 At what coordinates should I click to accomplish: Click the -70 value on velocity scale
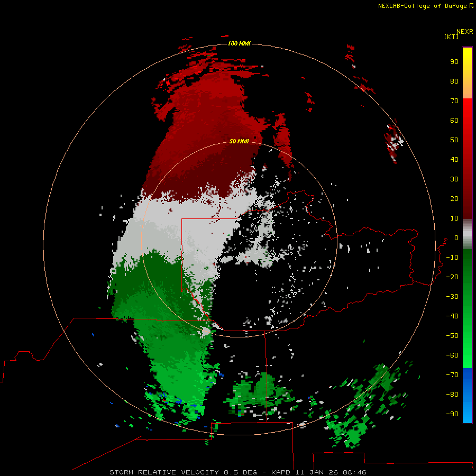click(452, 375)
